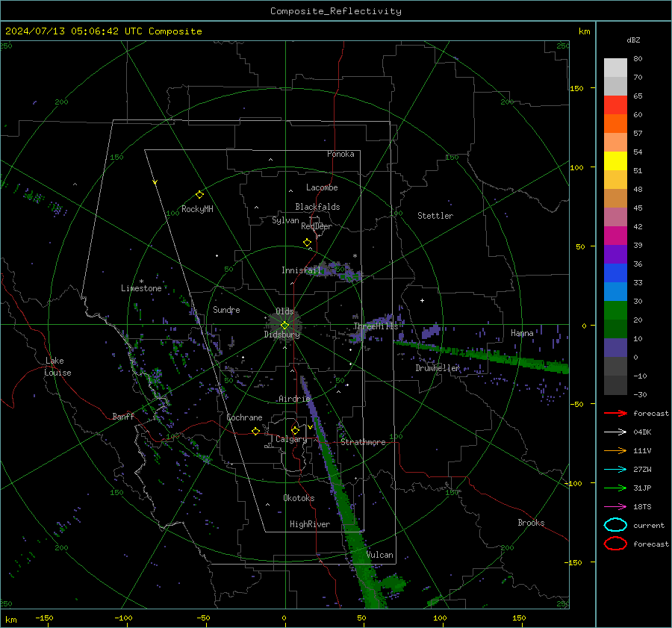Image resolution: width=672 pixels, height=628 pixels.
Task: Click the white asterisk marker above Limestone
Action: pos(141,282)
